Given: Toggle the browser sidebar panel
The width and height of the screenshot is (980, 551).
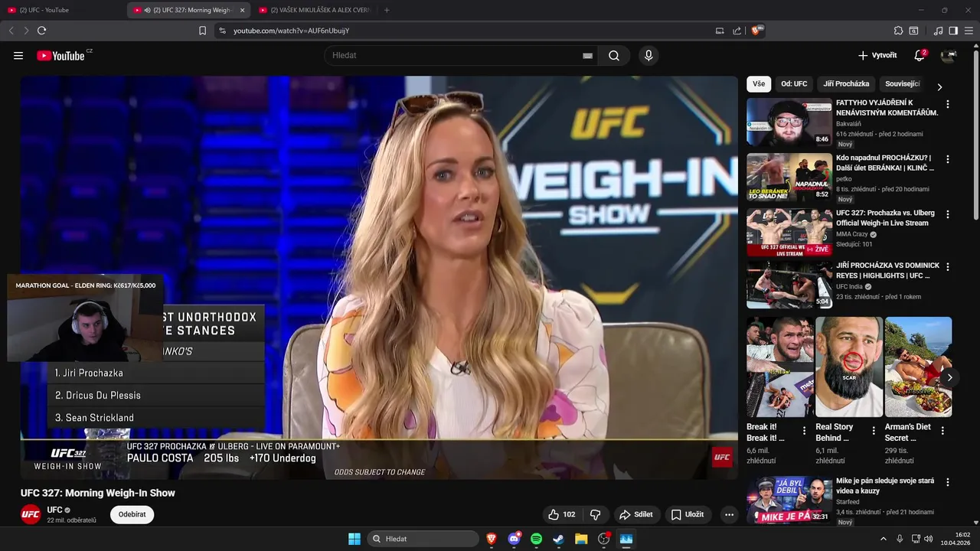Looking at the screenshot, I should tap(953, 31).
